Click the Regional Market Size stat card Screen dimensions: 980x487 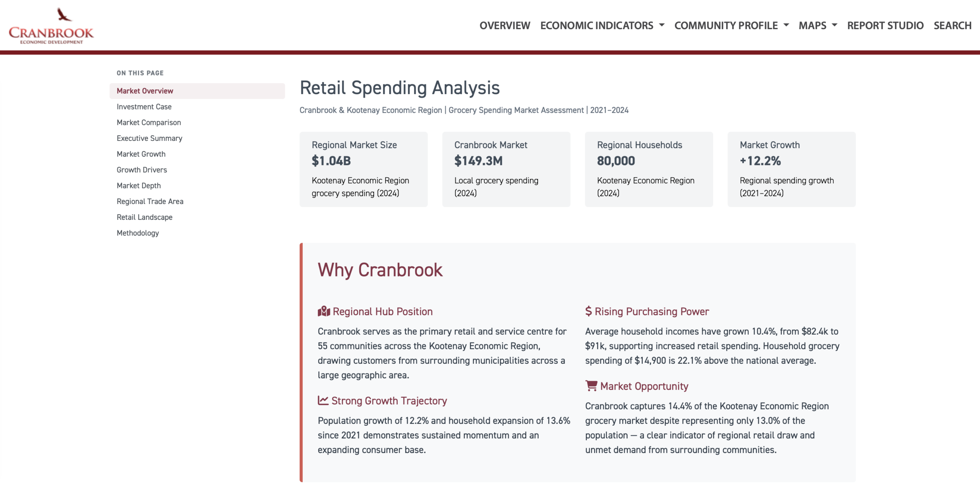[363, 169]
